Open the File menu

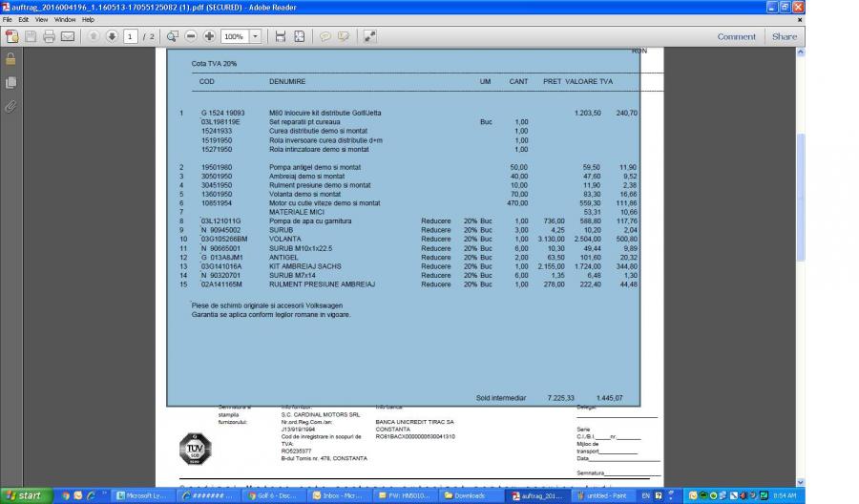[9, 19]
